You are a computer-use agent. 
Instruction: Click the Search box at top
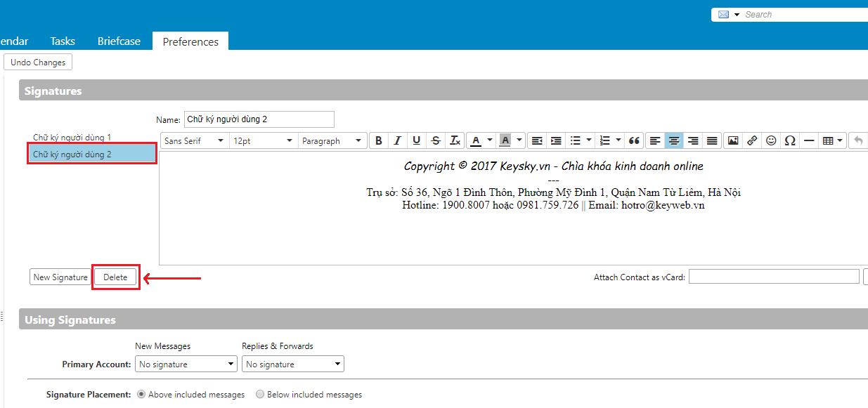click(805, 14)
